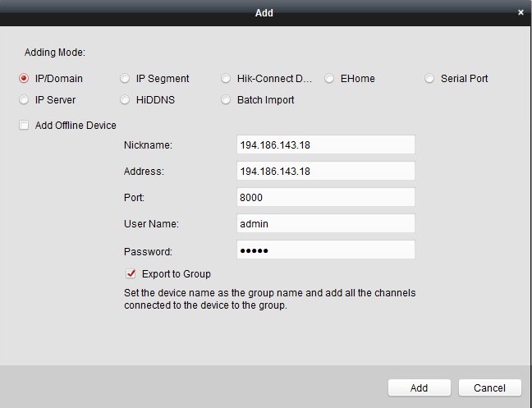Screen dimensions: 532x408
Task: Choose the IP Server adding mode
Action: pos(24,100)
